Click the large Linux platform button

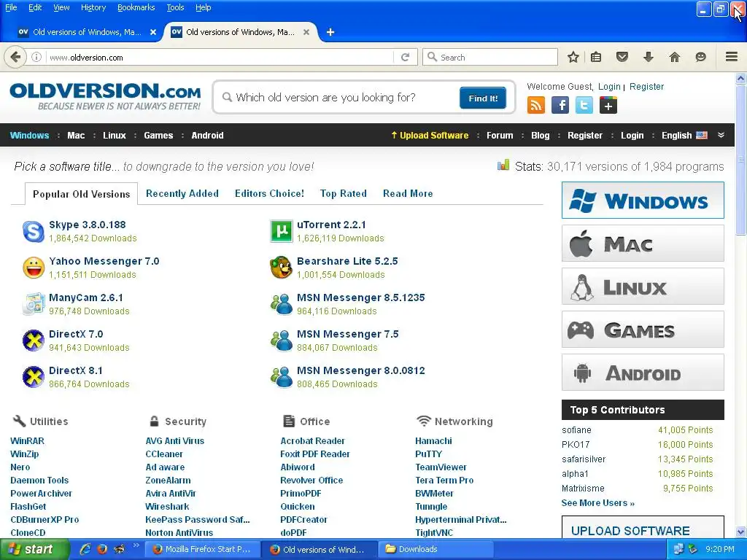point(643,286)
